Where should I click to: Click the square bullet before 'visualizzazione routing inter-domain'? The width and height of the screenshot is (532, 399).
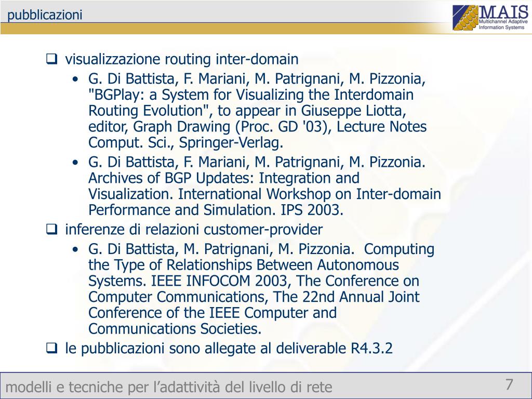(51, 59)
